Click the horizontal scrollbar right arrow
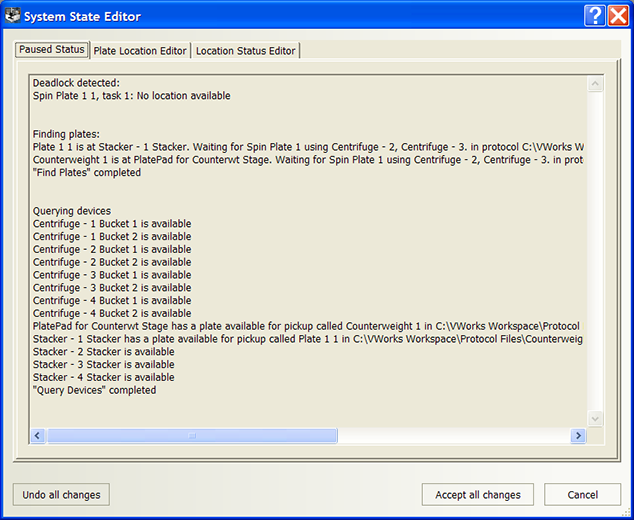Screen dimensions: 634x520 coord(578,436)
